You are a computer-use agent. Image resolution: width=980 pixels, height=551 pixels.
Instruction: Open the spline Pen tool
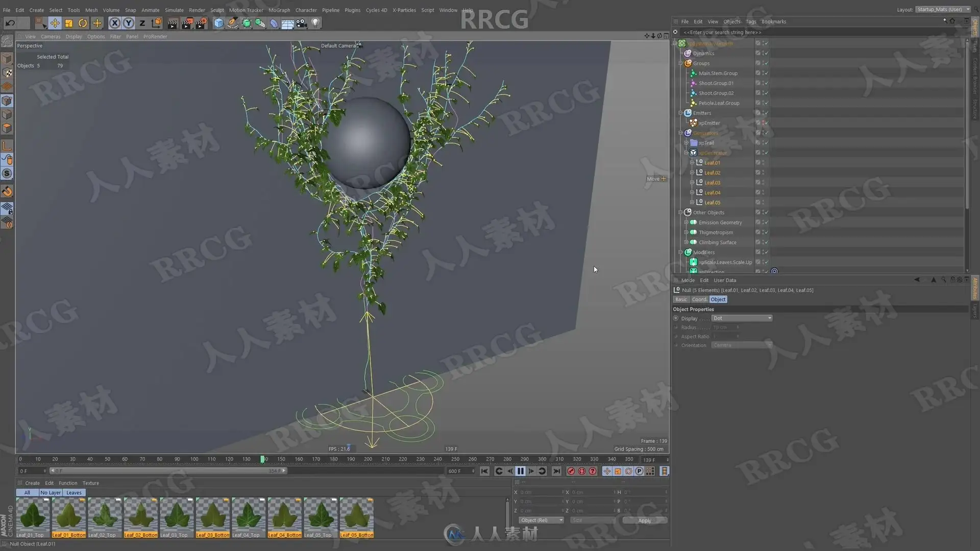233,23
